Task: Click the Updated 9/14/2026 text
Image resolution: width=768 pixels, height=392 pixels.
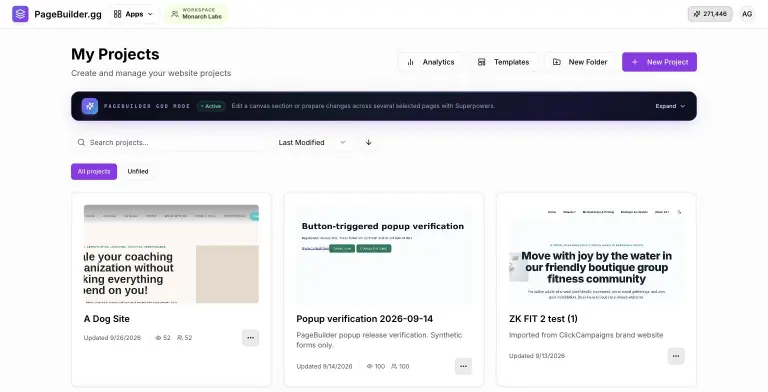Action: [x=324, y=366]
